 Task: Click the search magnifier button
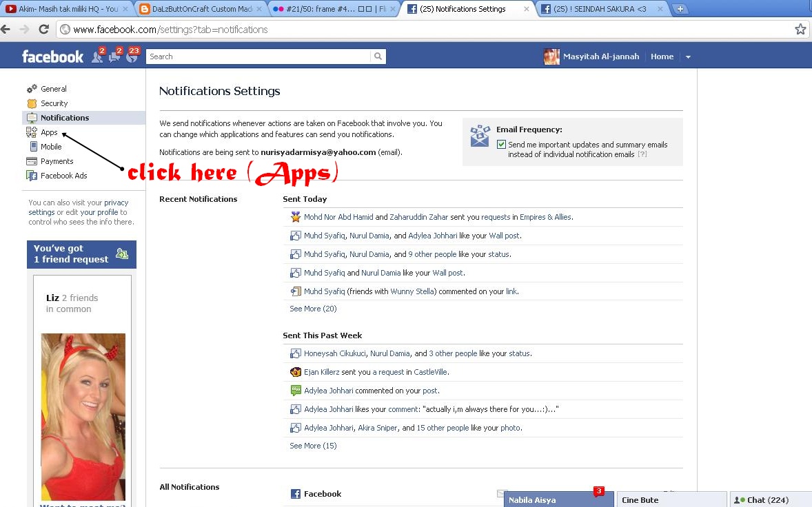coord(378,56)
